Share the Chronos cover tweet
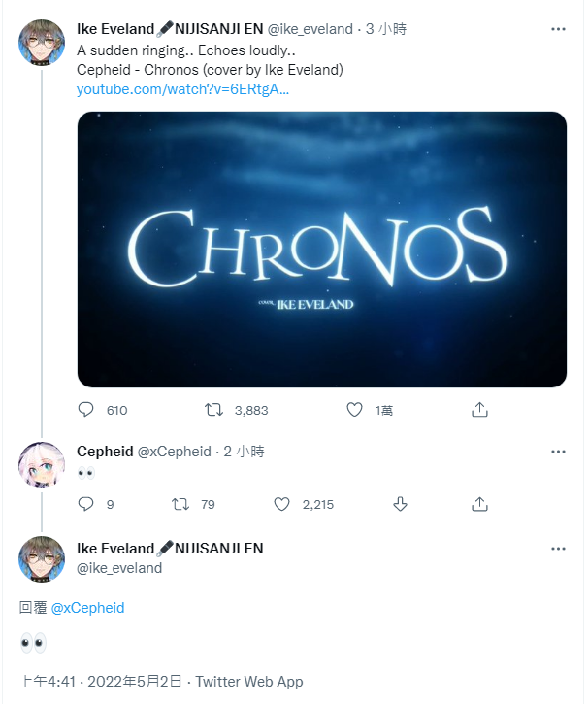The height and width of the screenshot is (704, 588). (x=479, y=410)
